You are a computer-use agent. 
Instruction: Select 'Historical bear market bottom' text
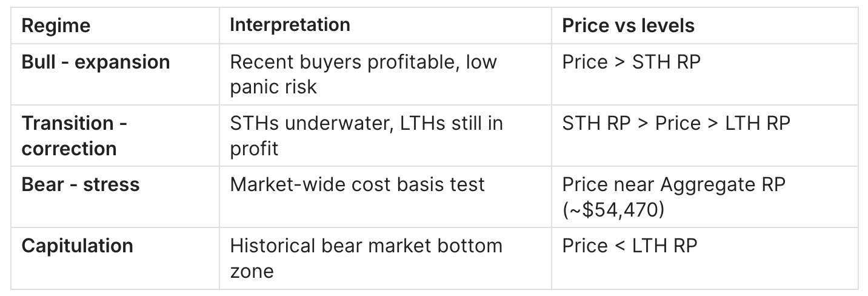click(x=366, y=246)
